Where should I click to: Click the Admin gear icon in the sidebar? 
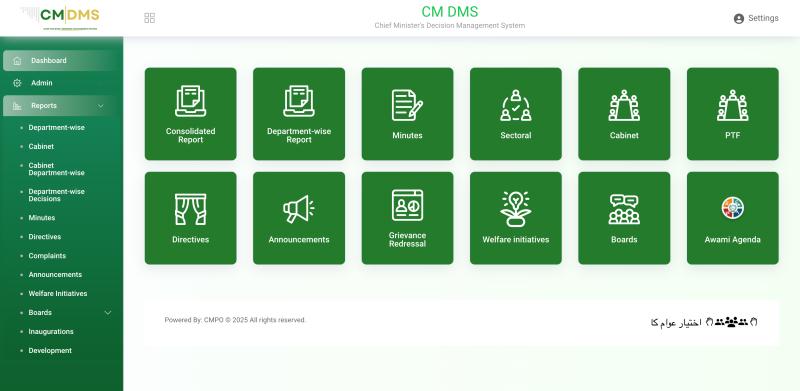[17, 83]
